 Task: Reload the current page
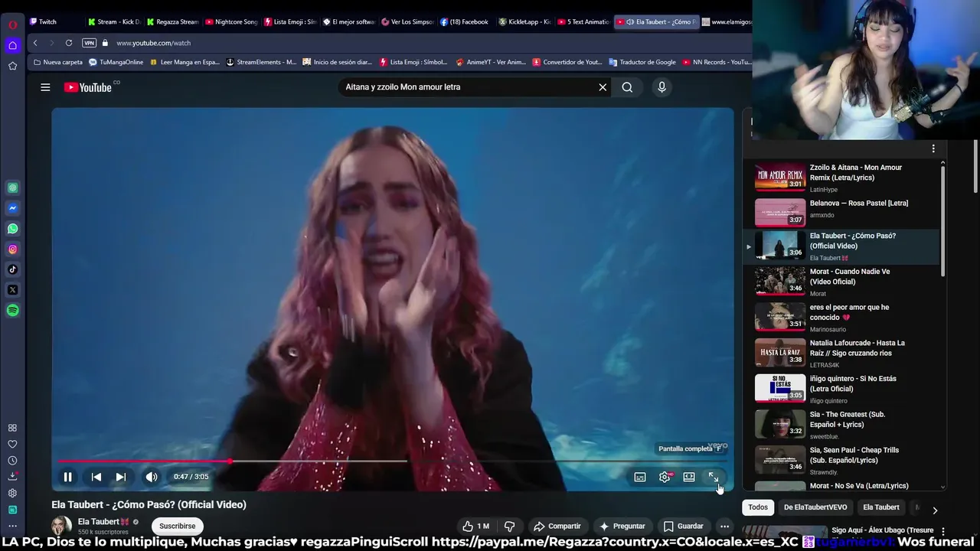(x=69, y=43)
